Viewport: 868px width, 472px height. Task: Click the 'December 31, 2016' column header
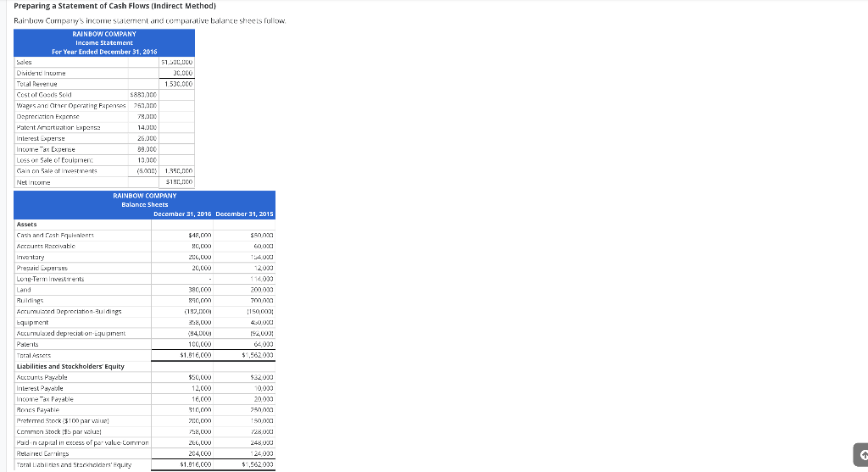182,214
